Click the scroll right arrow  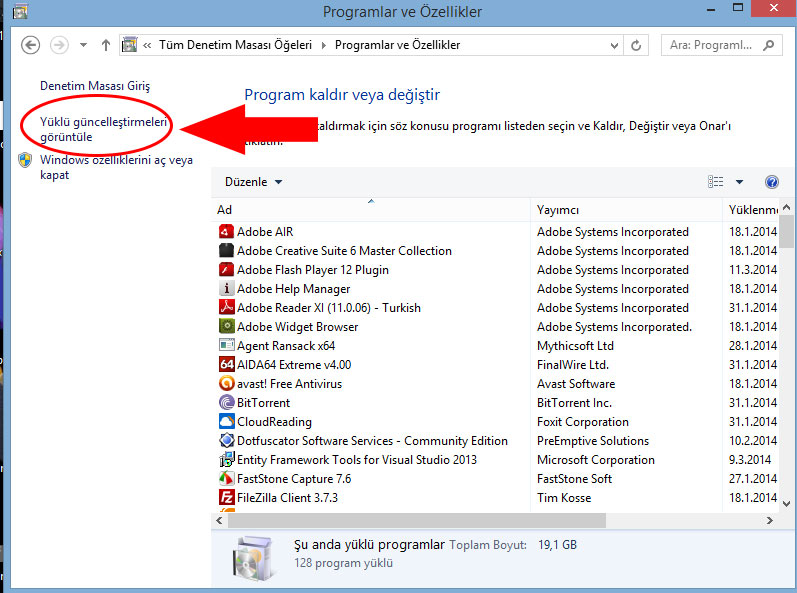(x=770, y=520)
